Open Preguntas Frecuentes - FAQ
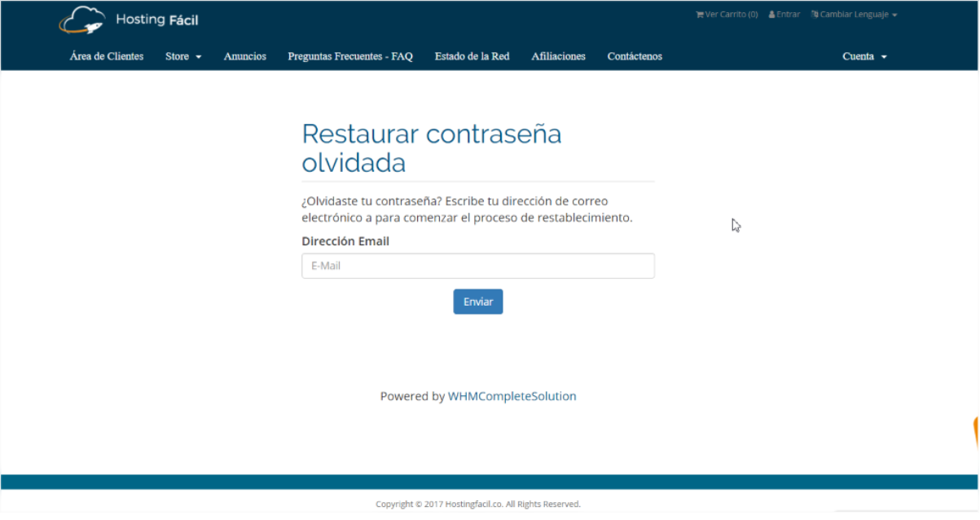The image size is (980, 520). click(350, 56)
